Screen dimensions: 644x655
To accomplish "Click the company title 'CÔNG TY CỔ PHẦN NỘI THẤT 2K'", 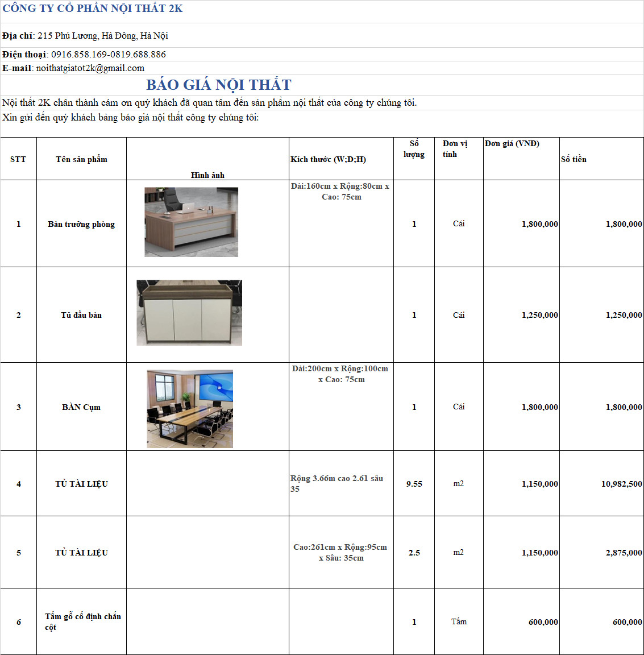I will click(92, 9).
